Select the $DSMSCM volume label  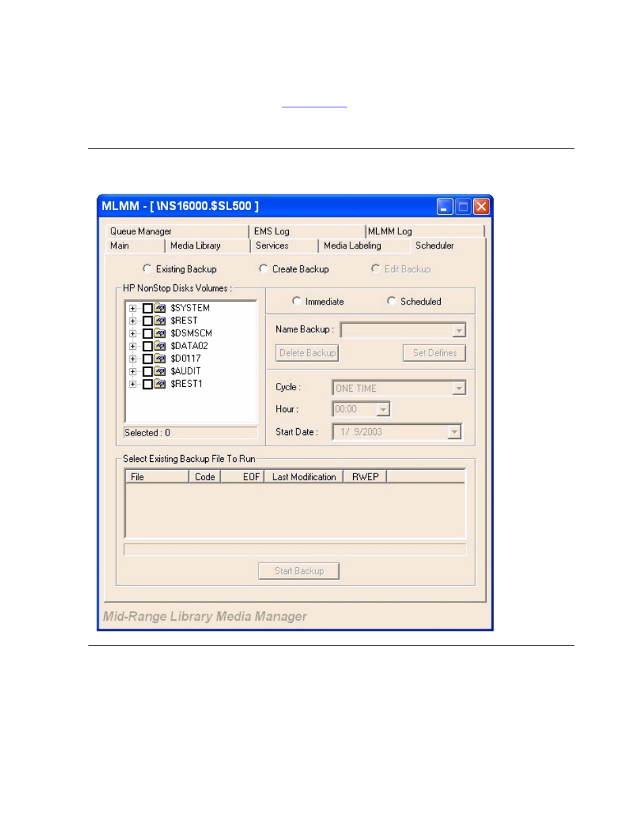coord(192,334)
